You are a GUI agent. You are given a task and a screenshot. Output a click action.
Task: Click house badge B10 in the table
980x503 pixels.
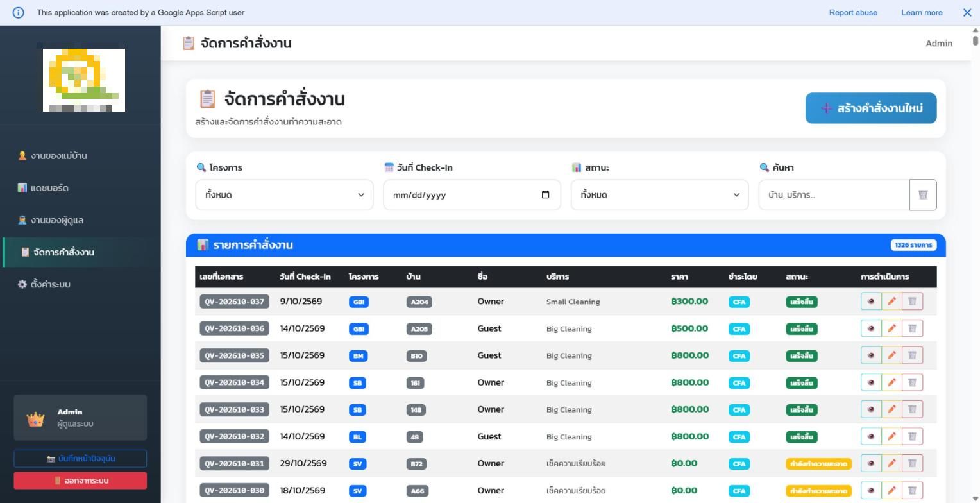point(417,356)
